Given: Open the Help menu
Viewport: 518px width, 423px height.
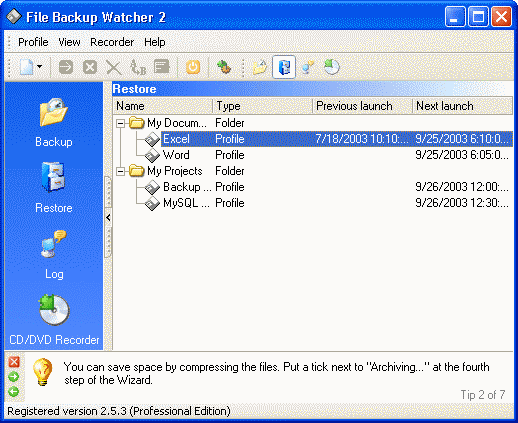Looking at the screenshot, I should click(x=155, y=42).
